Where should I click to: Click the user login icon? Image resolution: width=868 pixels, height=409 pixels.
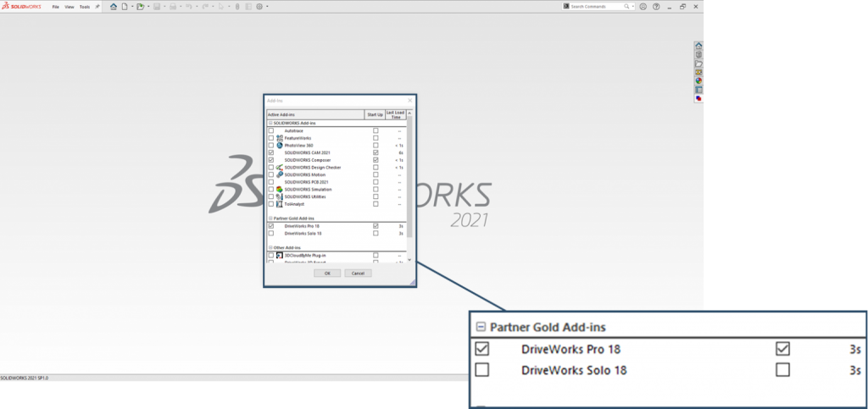pyautogui.click(x=643, y=7)
